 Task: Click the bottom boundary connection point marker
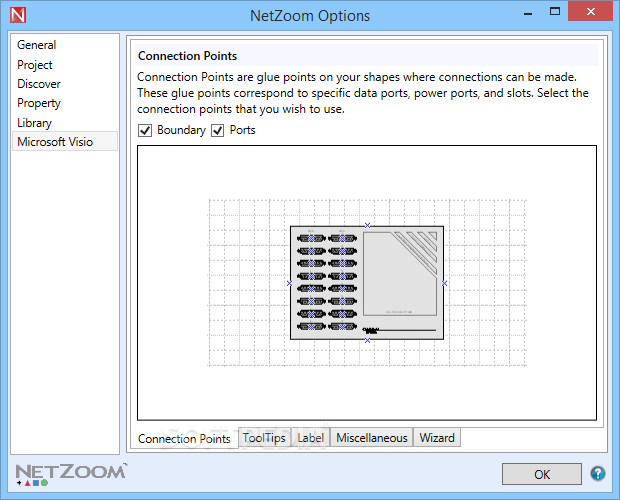tap(367, 340)
